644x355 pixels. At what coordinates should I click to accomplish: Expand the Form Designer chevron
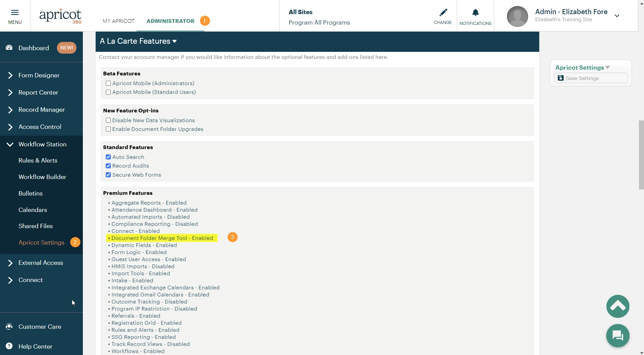10,75
